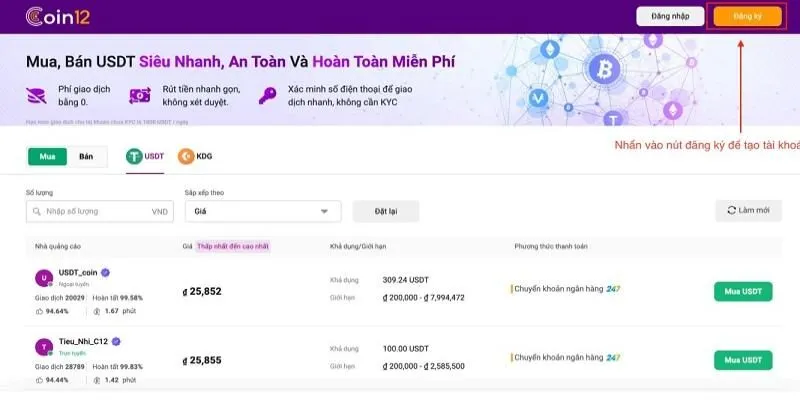This screenshot has height=400, width=800.
Task: Click the KDG coin icon
Action: click(186, 156)
